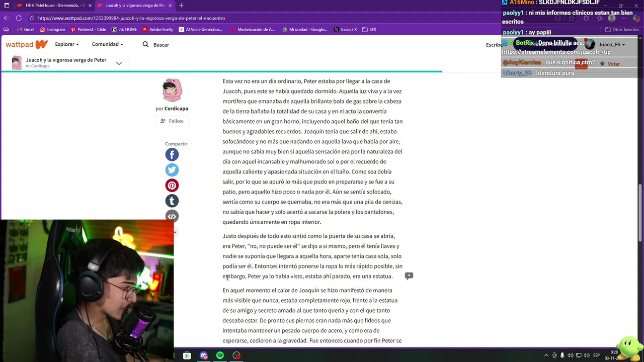Reload the current page

point(19,18)
